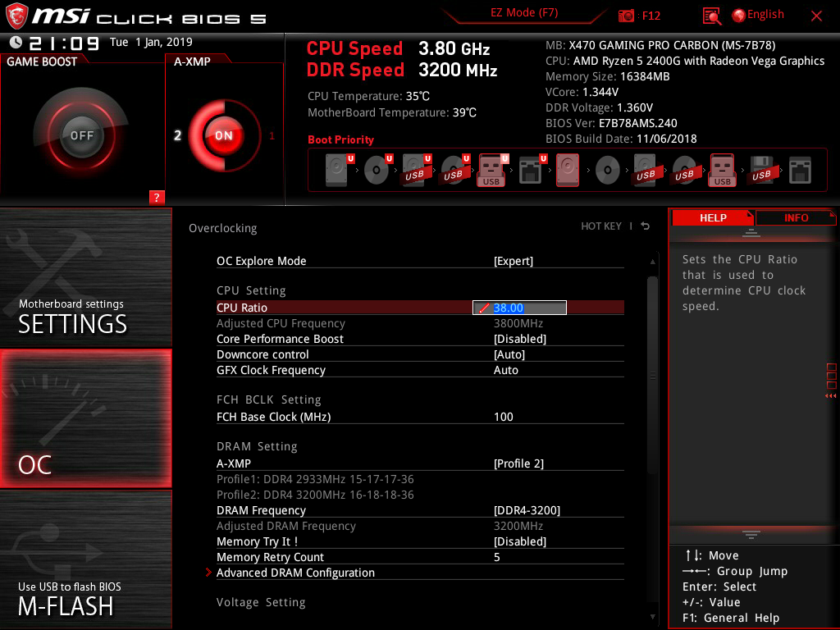
Task: Select the legacy CD/DVD boot icon without badge
Action: click(608, 170)
